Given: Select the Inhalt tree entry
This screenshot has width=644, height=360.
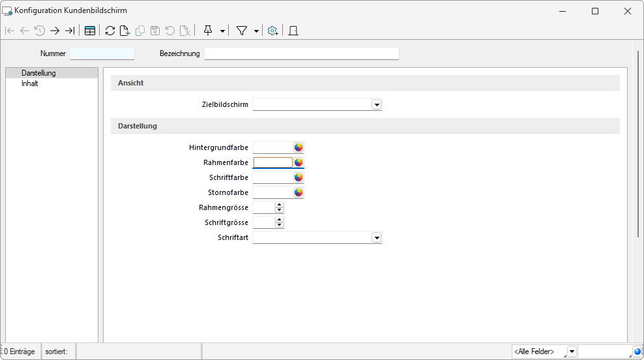Looking at the screenshot, I should 29,83.
